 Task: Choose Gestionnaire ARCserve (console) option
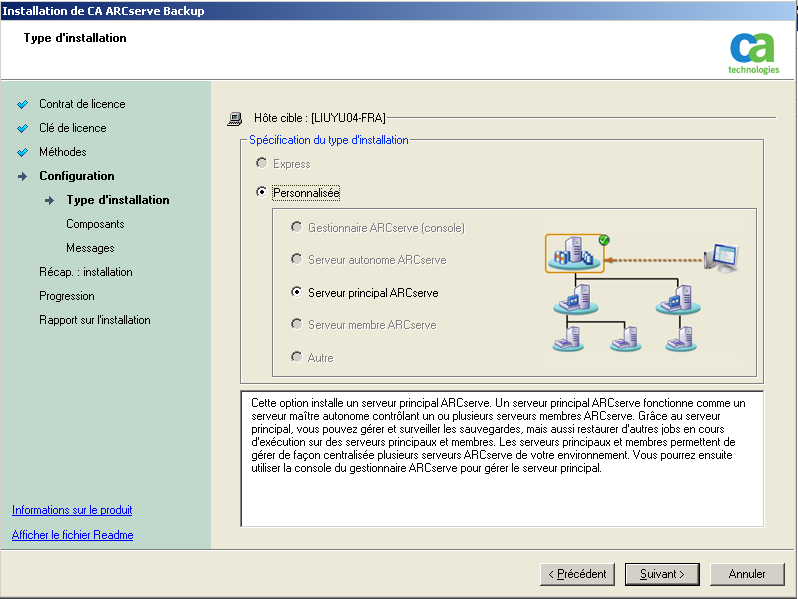(296, 226)
